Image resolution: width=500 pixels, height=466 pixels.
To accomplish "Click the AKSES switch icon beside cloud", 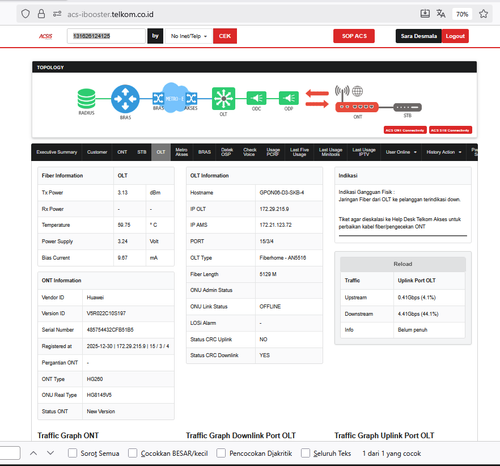I will point(191,99).
